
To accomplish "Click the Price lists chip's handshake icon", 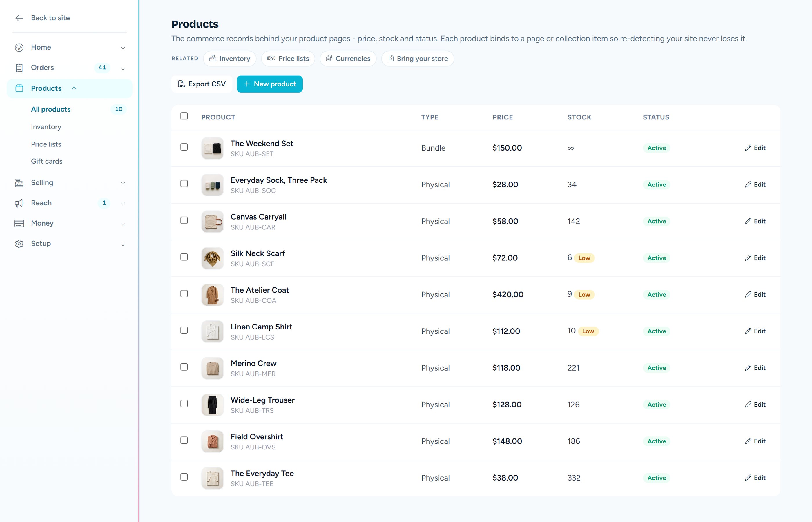I will (x=271, y=58).
